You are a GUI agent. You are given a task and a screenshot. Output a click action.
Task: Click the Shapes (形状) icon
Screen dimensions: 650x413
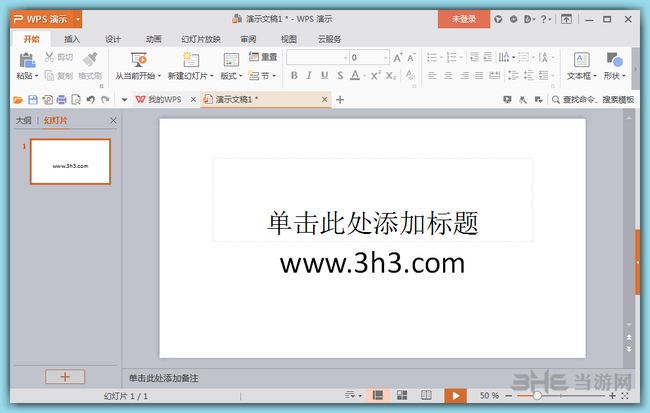point(614,60)
